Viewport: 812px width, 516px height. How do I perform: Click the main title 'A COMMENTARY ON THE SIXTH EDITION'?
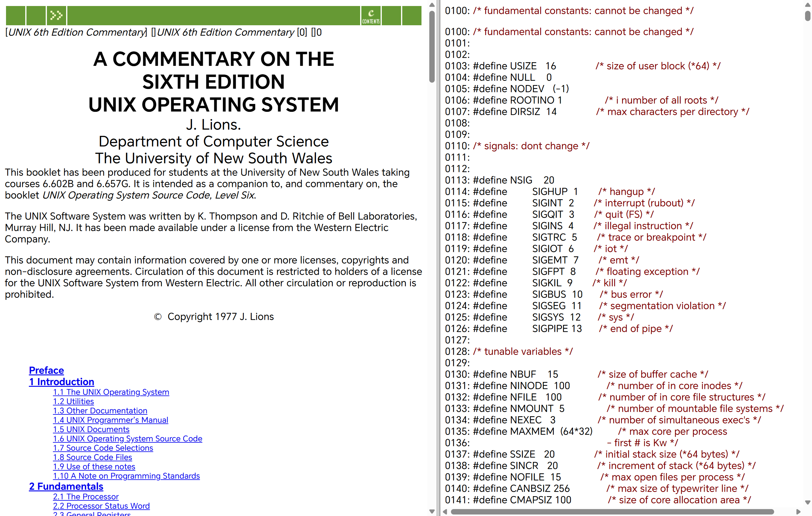click(214, 70)
